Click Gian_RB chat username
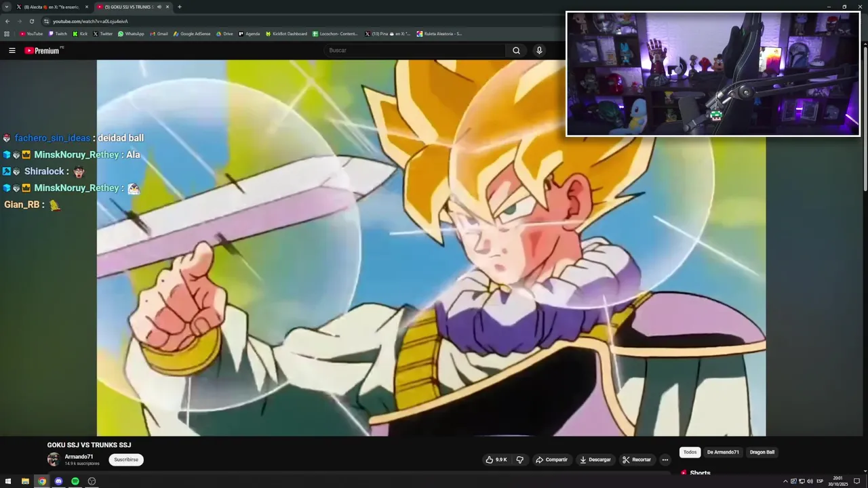 click(x=22, y=204)
